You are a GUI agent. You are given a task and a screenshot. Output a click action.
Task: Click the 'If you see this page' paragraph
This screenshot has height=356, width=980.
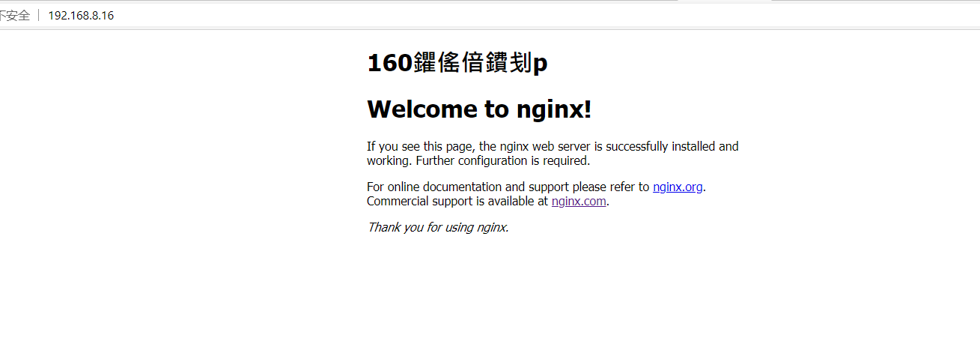click(553, 154)
